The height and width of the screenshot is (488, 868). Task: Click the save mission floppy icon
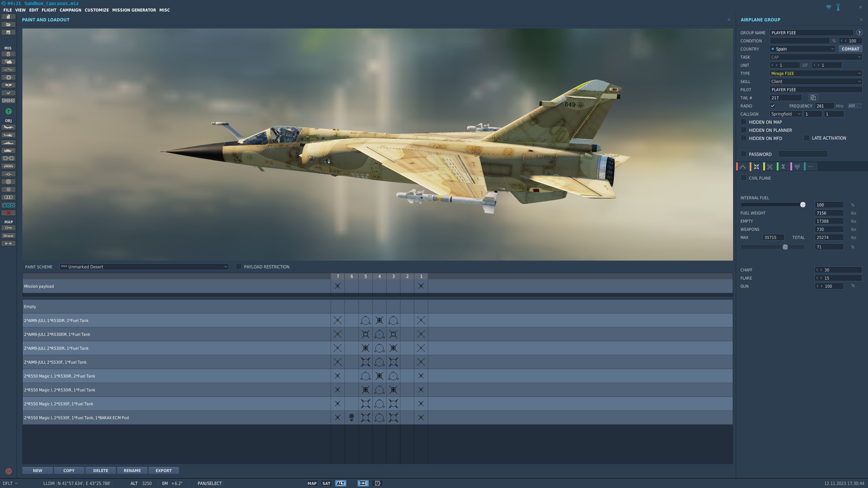(8, 33)
